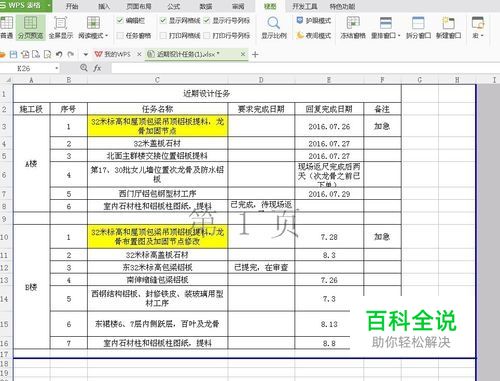Open the 公式 ribbon tab

click(x=174, y=6)
